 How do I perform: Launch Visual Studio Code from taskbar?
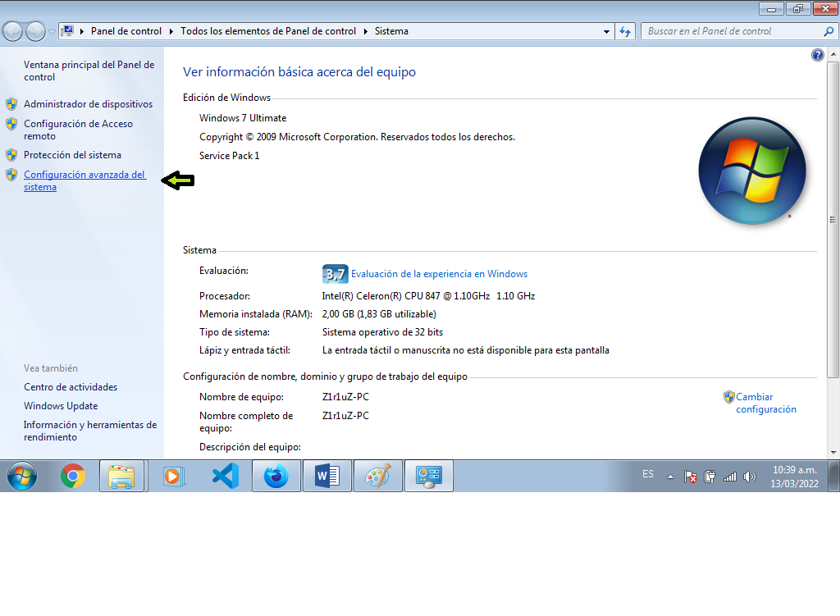pos(225,476)
